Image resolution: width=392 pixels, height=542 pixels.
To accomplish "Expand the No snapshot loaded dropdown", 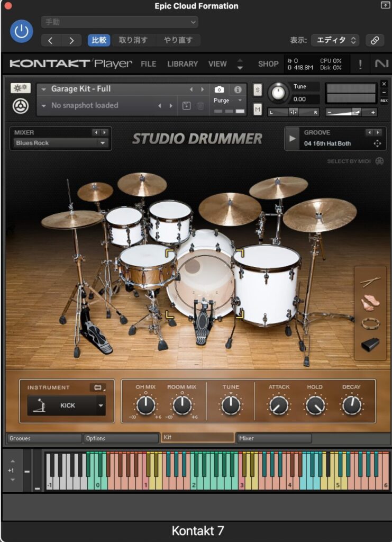I will 43,106.
